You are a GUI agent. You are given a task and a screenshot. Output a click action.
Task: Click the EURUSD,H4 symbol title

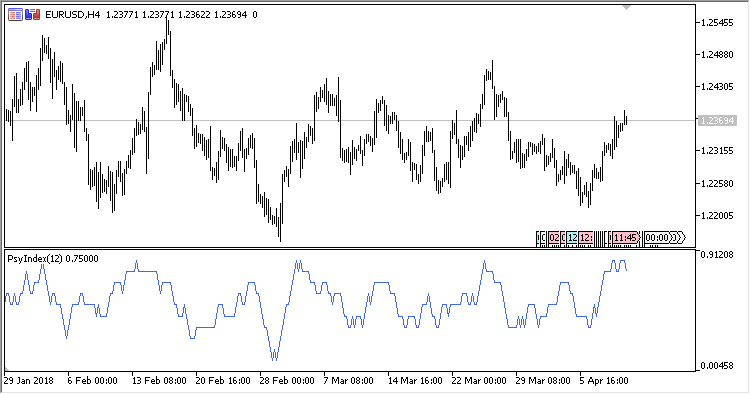[72, 15]
